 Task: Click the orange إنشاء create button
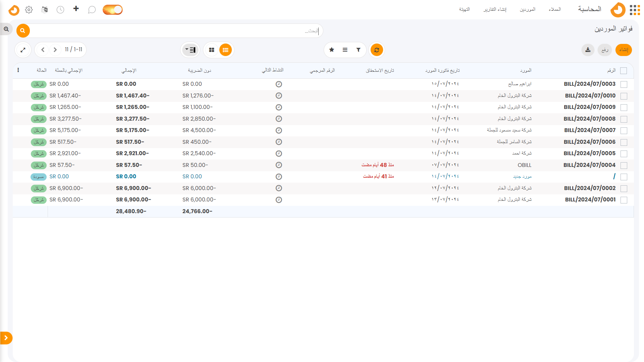[x=624, y=50]
